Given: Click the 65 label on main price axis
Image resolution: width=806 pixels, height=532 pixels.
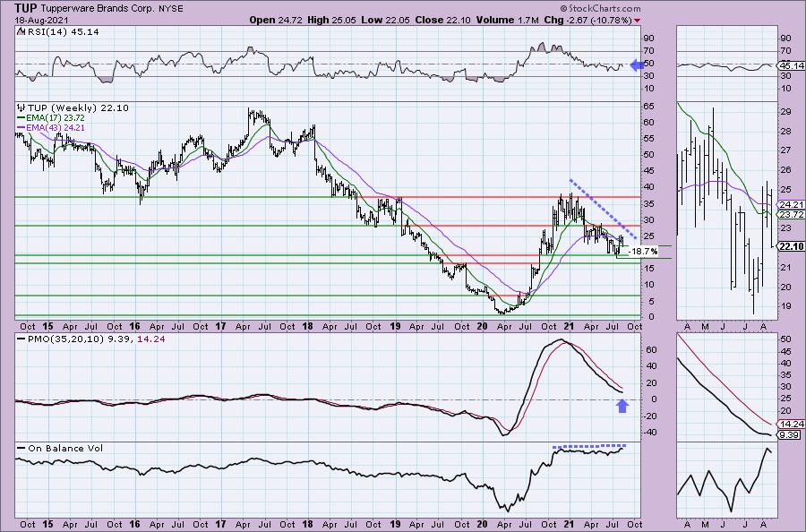Looking at the screenshot, I should pos(649,107).
